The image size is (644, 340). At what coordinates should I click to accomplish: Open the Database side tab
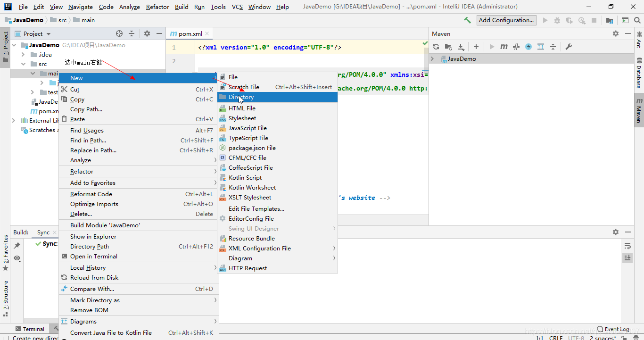tap(639, 73)
